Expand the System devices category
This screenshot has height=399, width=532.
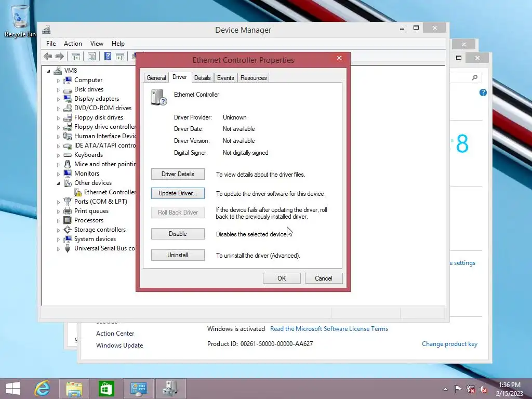coord(58,240)
